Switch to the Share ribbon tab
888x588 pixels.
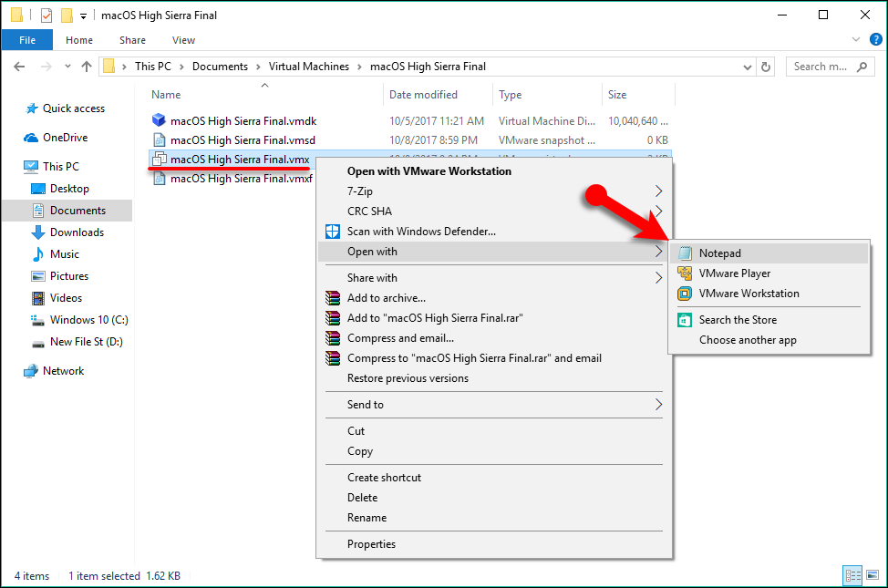point(132,40)
